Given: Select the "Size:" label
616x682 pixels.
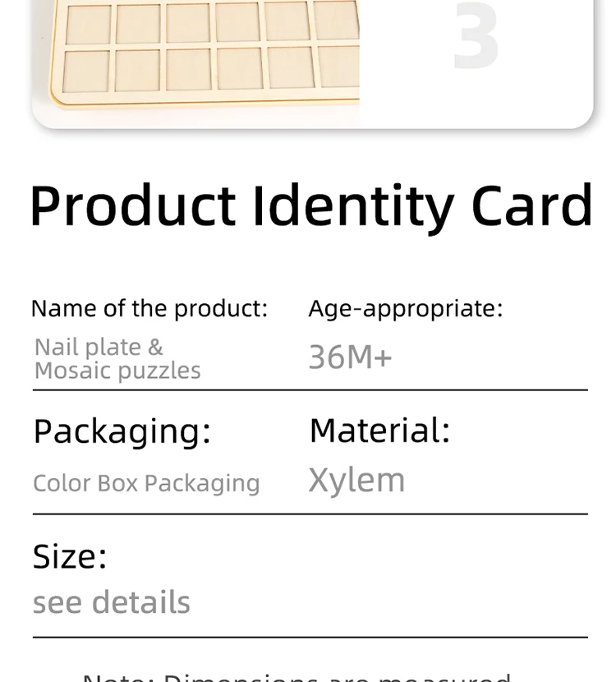Looking at the screenshot, I should (x=70, y=556).
